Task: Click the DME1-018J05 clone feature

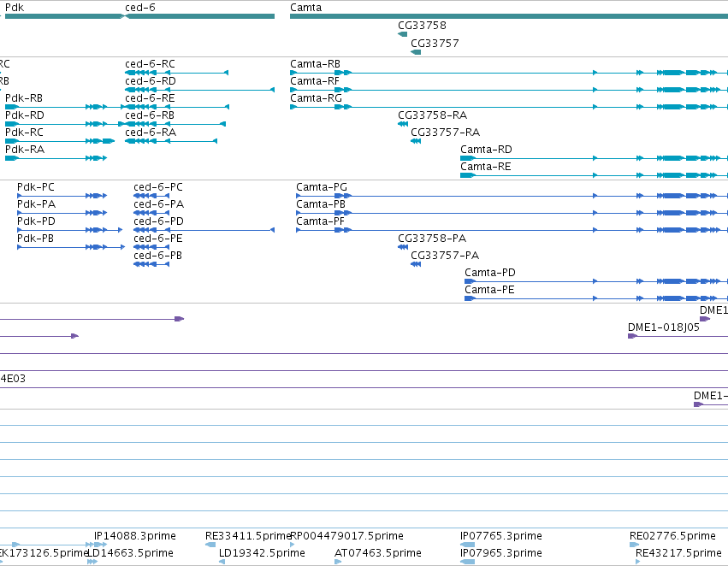Action: [x=678, y=336]
